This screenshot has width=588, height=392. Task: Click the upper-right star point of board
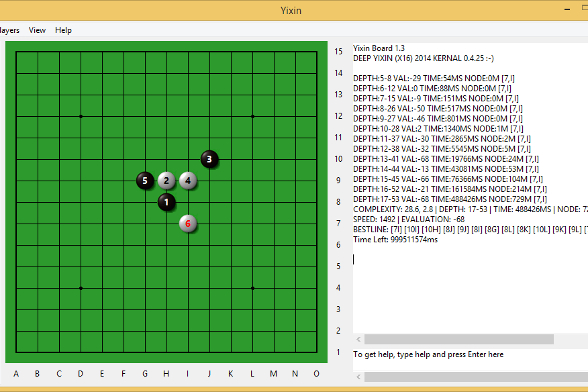(253, 116)
